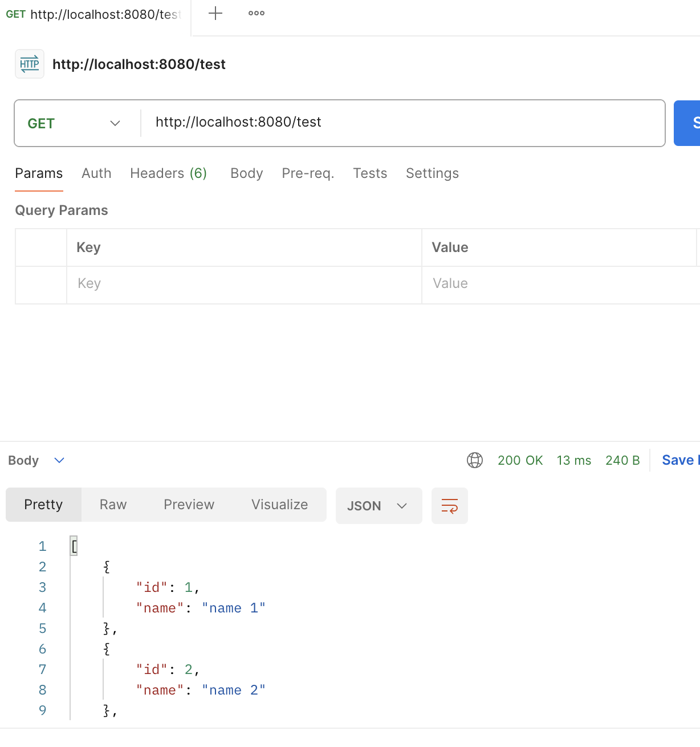This screenshot has height=747, width=700.
Task: Go to the Pre-req. tab
Action: pos(308,173)
